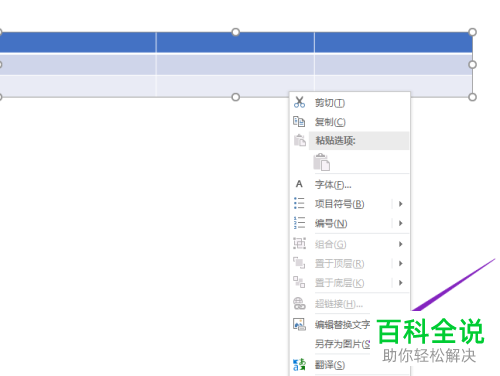Click the paste clipboard option icon below 粘贴选项

[x=322, y=162]
